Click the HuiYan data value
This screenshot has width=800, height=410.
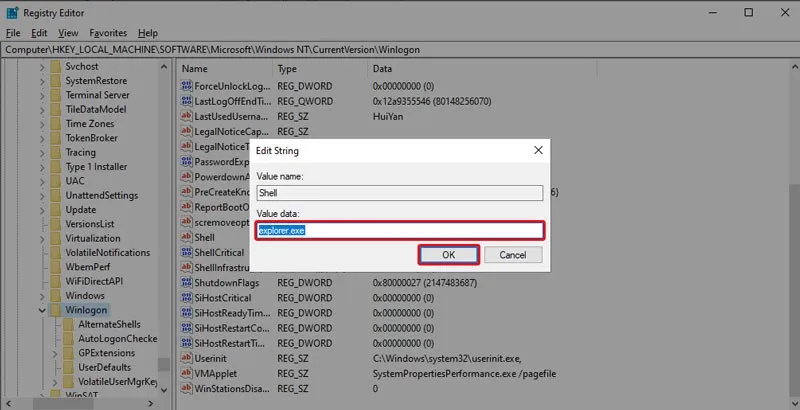pyautogui.click(x=388, y=117)
